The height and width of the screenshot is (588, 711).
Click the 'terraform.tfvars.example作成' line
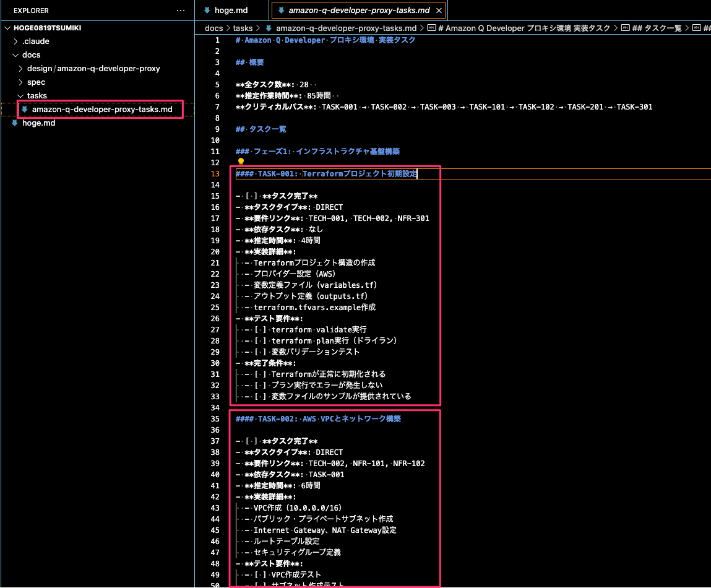click(310, 308)
